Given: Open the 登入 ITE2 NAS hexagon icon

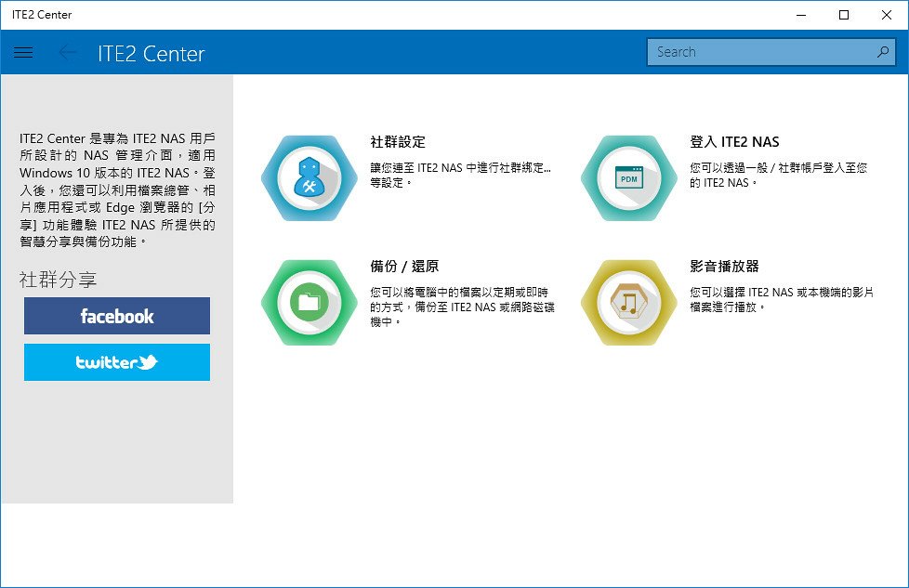Looking at the screenshot, I should pos(628,177).
